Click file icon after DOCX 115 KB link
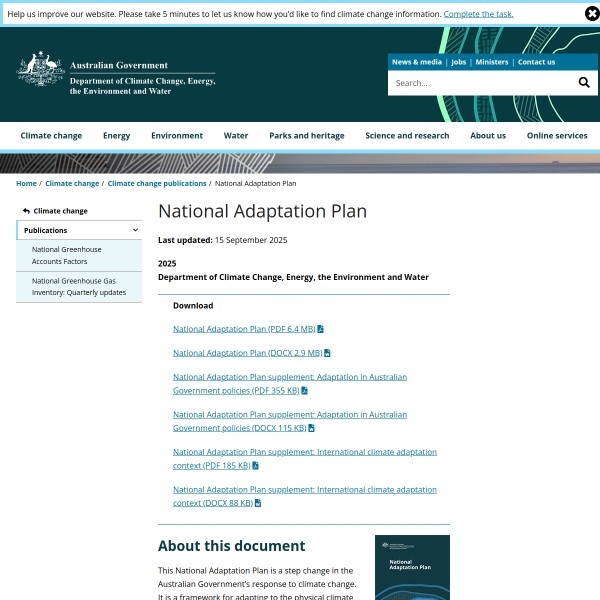The height and width of the screenshot is (600, 600). (x=311, y=428)
